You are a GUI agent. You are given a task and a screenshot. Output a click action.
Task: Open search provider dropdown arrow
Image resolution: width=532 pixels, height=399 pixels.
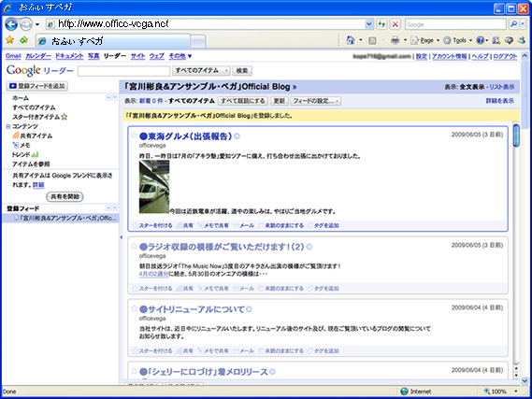[523, 24]
